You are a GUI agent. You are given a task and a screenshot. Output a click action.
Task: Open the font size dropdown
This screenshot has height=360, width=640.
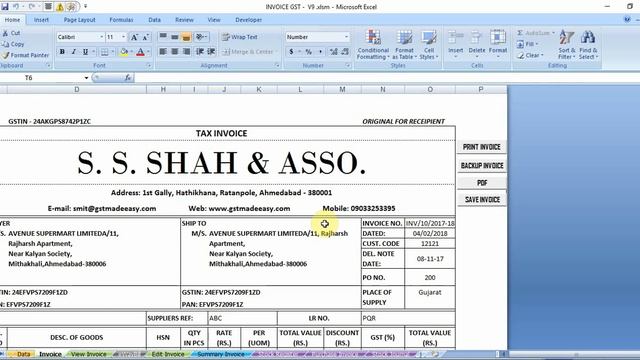coord(124,37)
